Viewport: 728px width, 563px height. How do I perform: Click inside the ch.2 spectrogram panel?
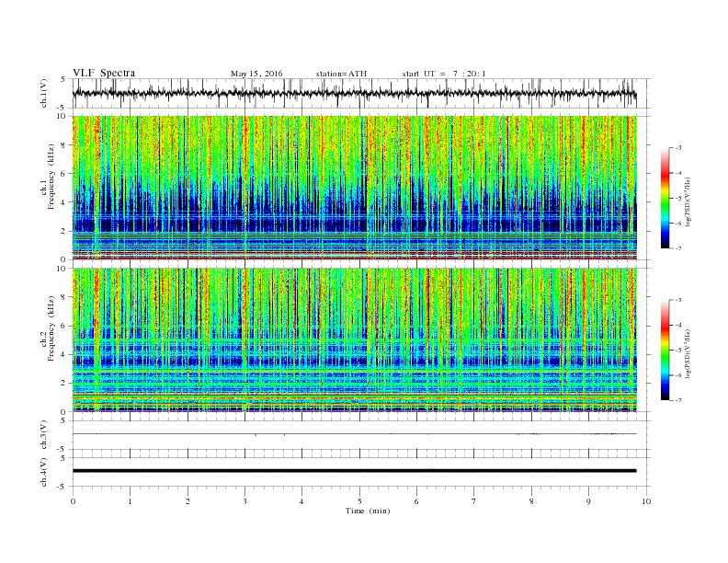coord(354,340)
